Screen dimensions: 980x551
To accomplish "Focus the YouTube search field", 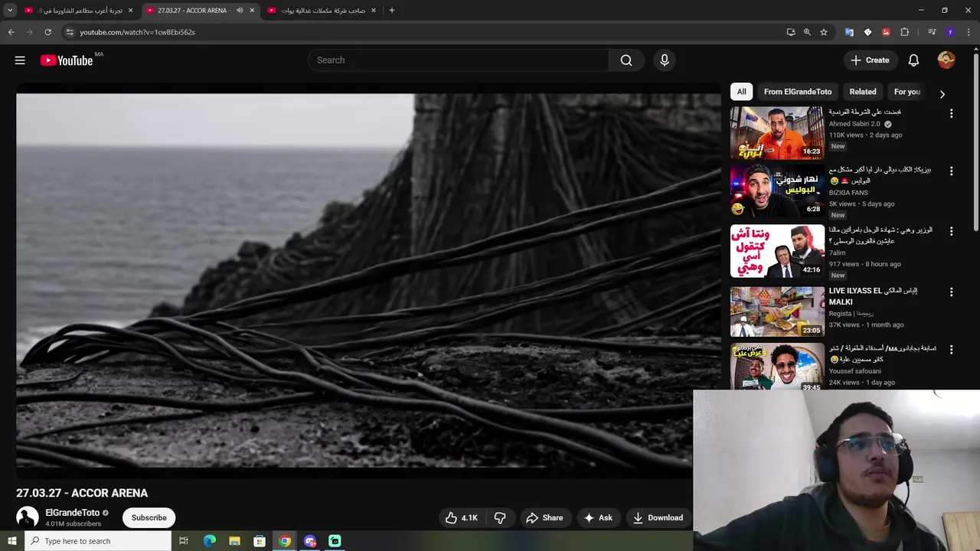I will point(458,60).
